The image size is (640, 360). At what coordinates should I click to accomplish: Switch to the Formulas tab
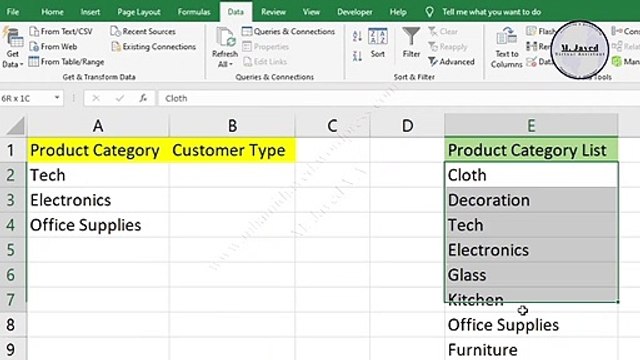pos(194,12)
